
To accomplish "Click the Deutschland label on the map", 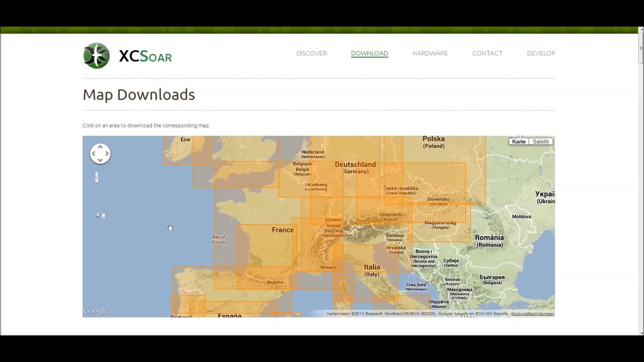I will (355, 164).
